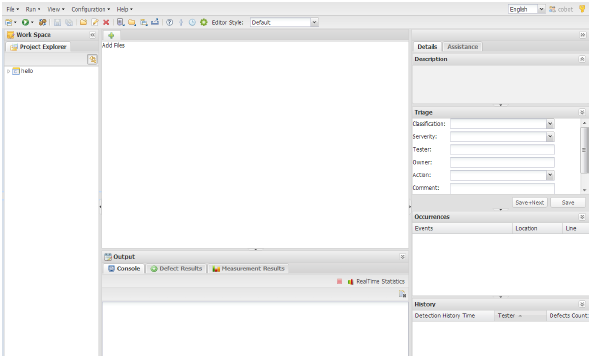Open the Editor Style dropdown

click(x=314, y=22)
